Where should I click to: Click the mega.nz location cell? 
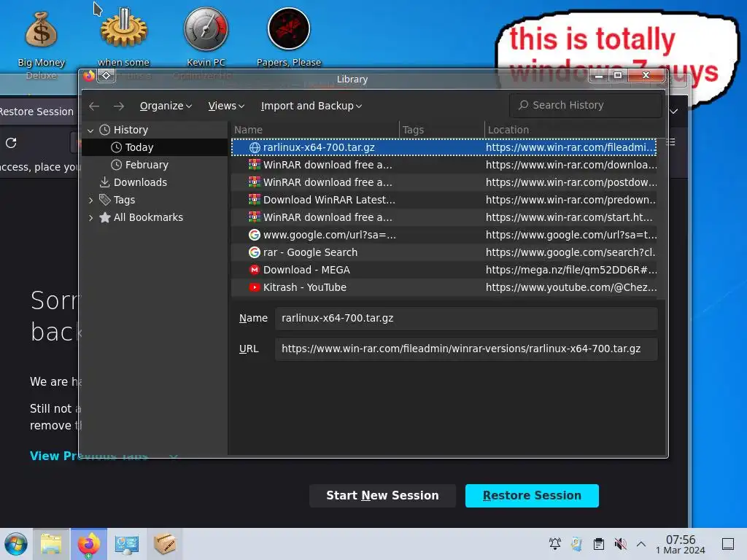(570, 270)
